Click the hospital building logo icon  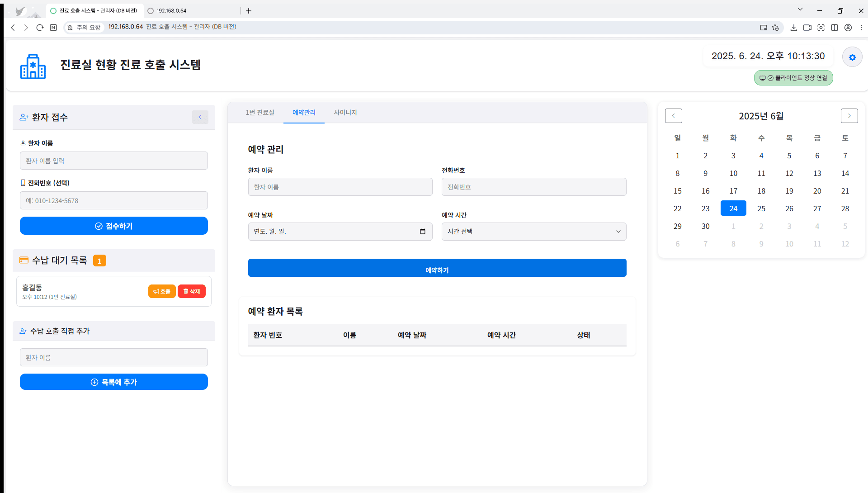point(33,66)
